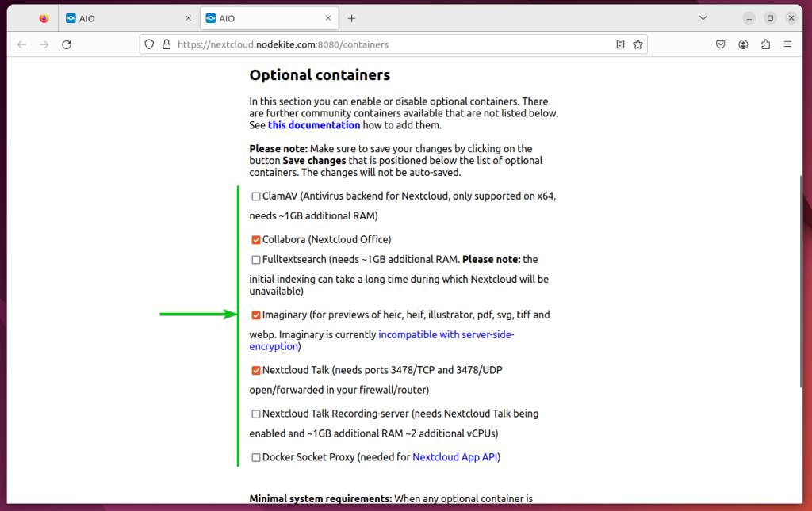Screen dimensions: 812x511
Task: Check the Fulltextsearch container option
Action: (255, 259)
